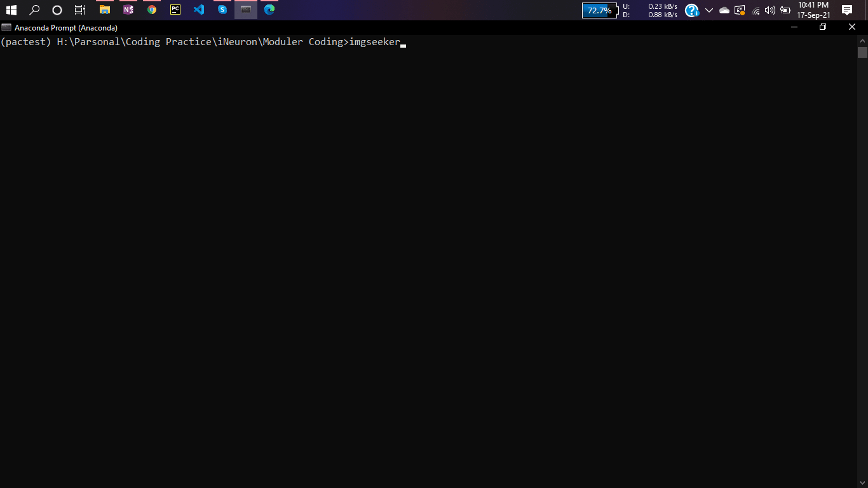Click the Anaconda Prompt title bar window icon
The height and width of the screenshot is (488, 868).
[x=6, y=27]
